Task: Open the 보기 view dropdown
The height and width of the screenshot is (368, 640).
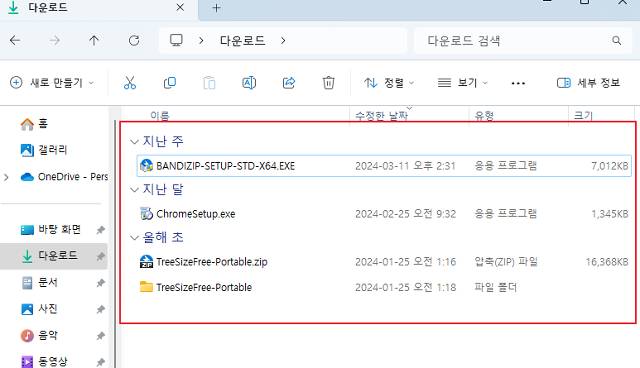Action: click(x=463, y=83)
